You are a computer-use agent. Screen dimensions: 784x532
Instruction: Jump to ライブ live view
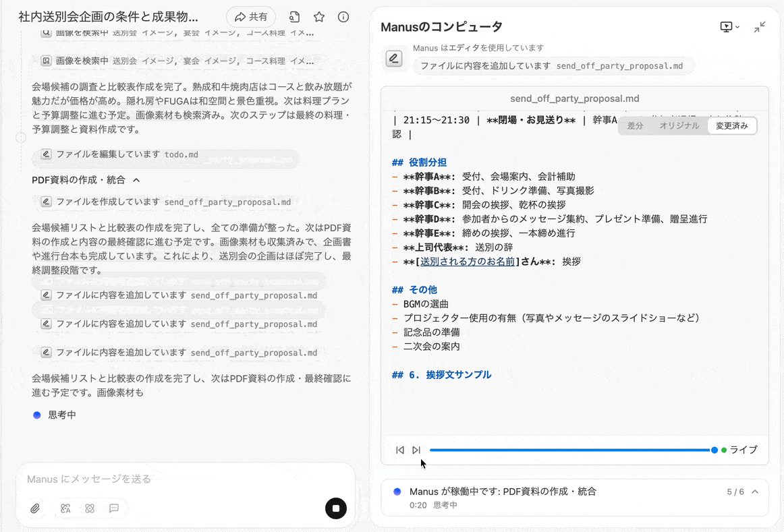coord(739,450)
